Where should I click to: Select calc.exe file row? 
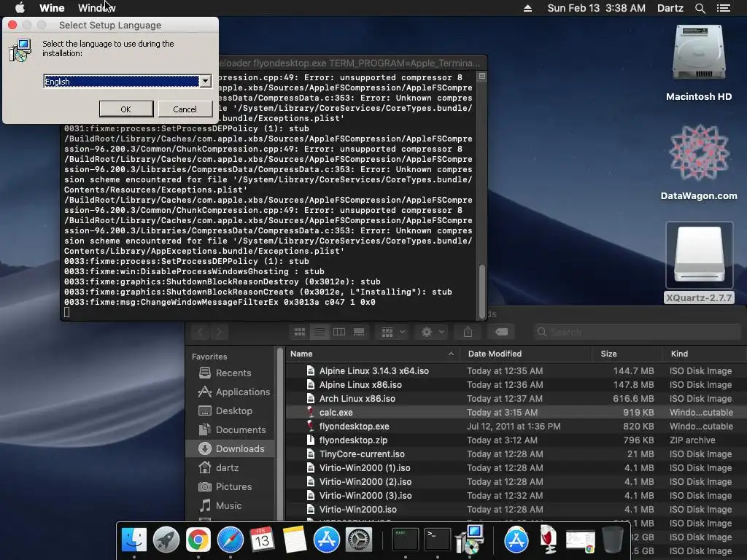pyautogui.click(x=516, y=413)
